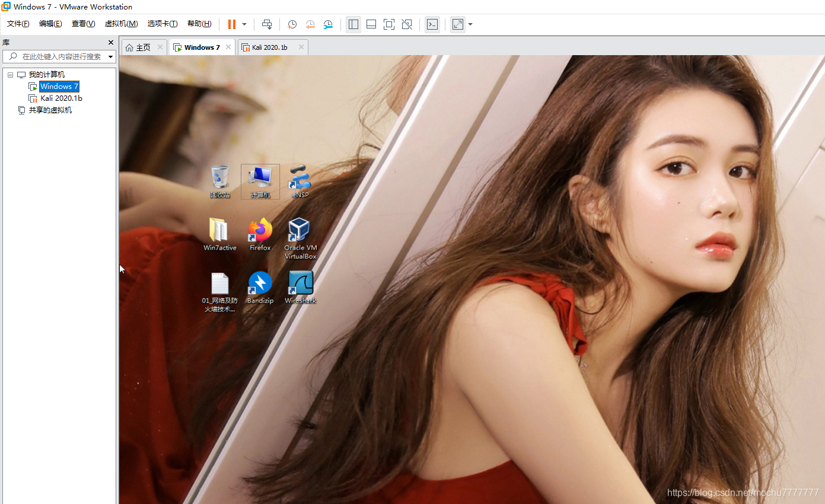Image resolution: width=825 pixels, height=504 pixels.
Task: Open the stretch mode dropdown arrow
Action: pyautogui.click(x=470, y=24)
